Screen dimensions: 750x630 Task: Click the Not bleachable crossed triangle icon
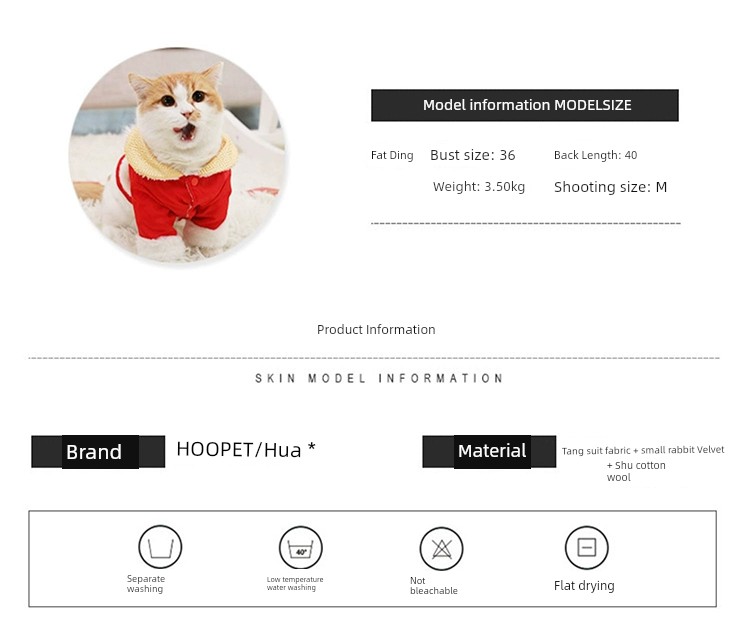[x=441, y=549]
